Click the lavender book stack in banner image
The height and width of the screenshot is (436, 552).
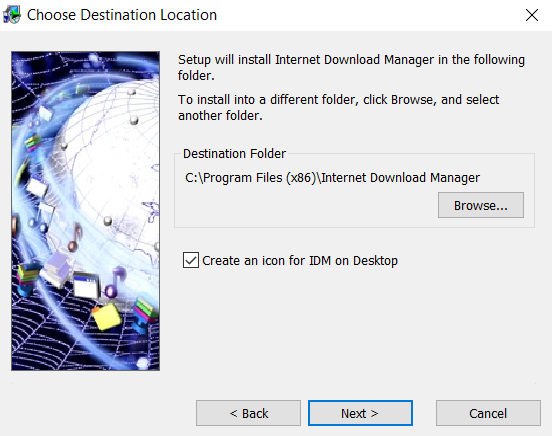click(57, 269)
